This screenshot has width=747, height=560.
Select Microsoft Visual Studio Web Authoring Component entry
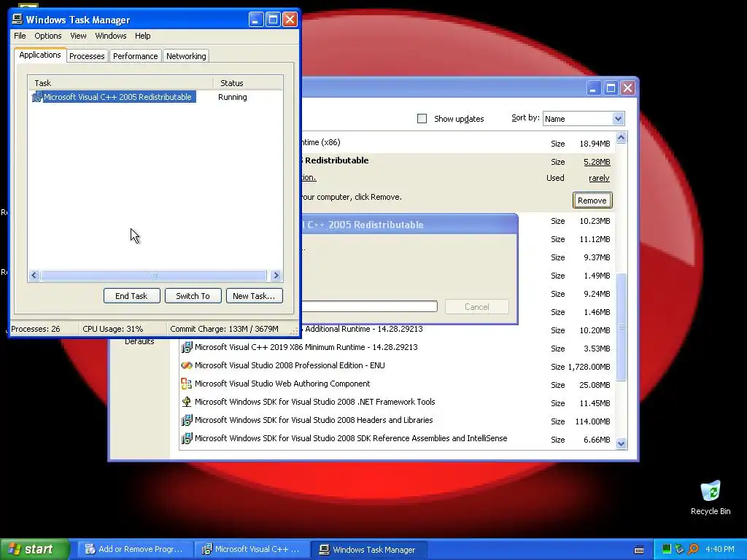tap(282, 384)
